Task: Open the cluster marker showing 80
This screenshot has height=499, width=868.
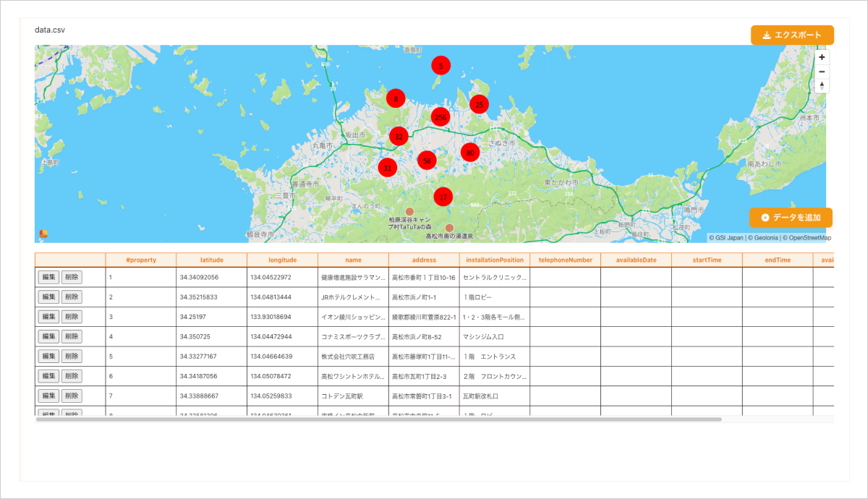Action: (469, 153)
